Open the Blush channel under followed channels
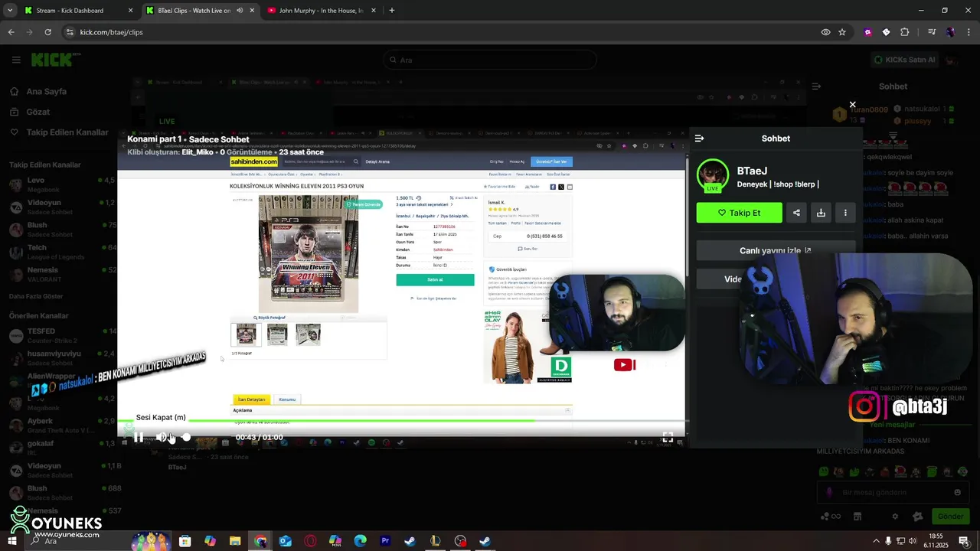Image resolution: width=980 pixels, height=551 pixels. (x=61, y=230)
